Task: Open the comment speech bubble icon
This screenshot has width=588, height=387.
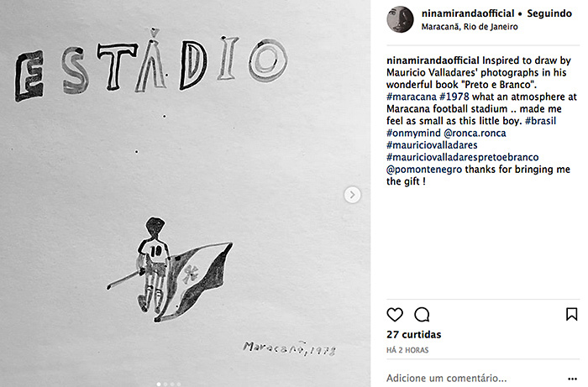Action: [422, 315]
